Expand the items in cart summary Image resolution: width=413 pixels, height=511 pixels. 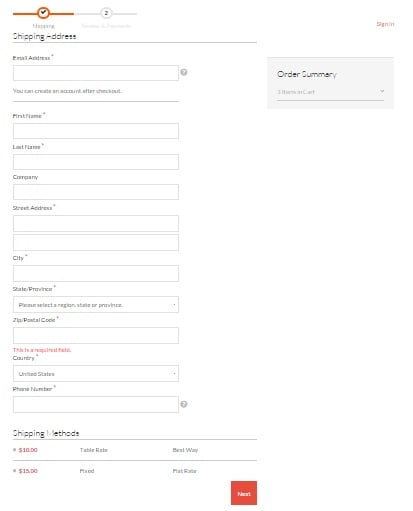tap(330, 92)
